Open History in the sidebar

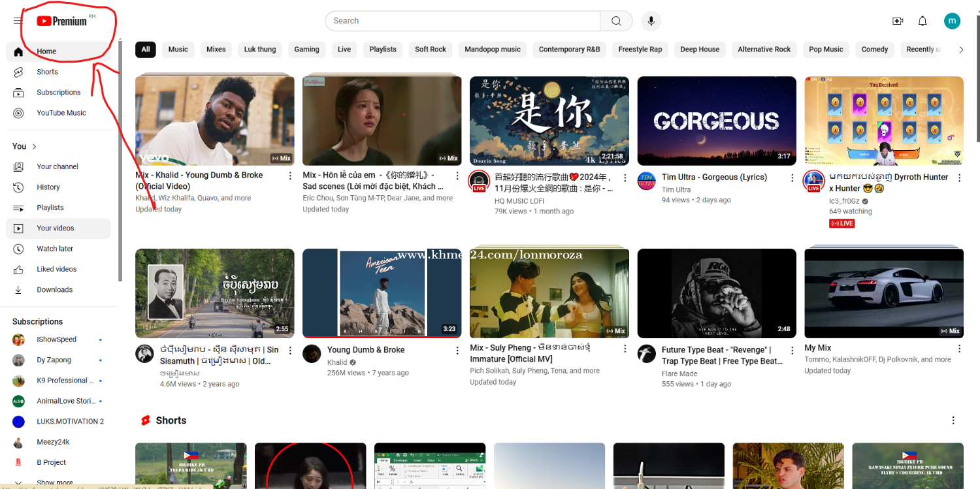[58, 187]
